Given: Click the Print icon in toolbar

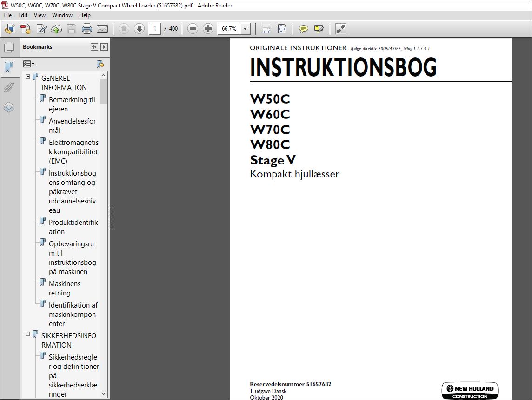Looking at the screenshot, I should (87, 29).
